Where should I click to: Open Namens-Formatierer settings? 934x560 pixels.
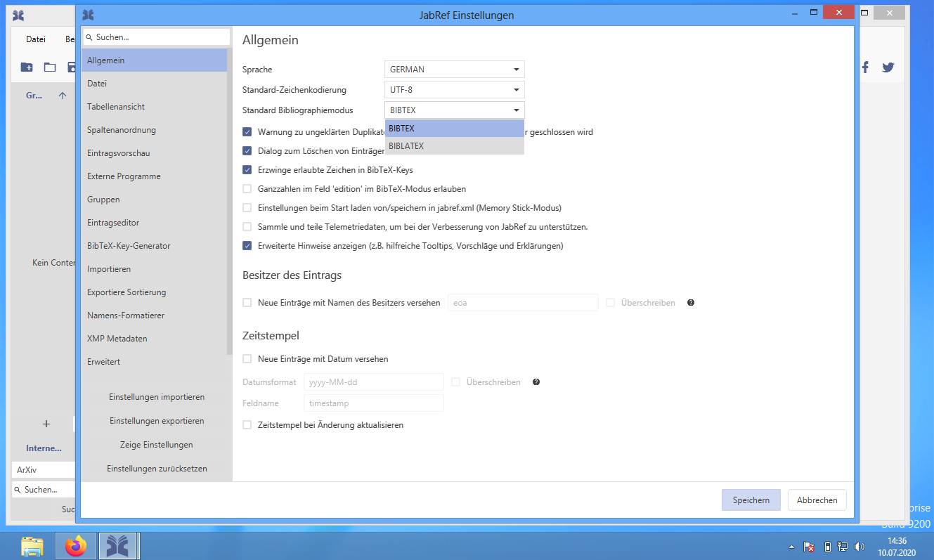coord(154,315)
